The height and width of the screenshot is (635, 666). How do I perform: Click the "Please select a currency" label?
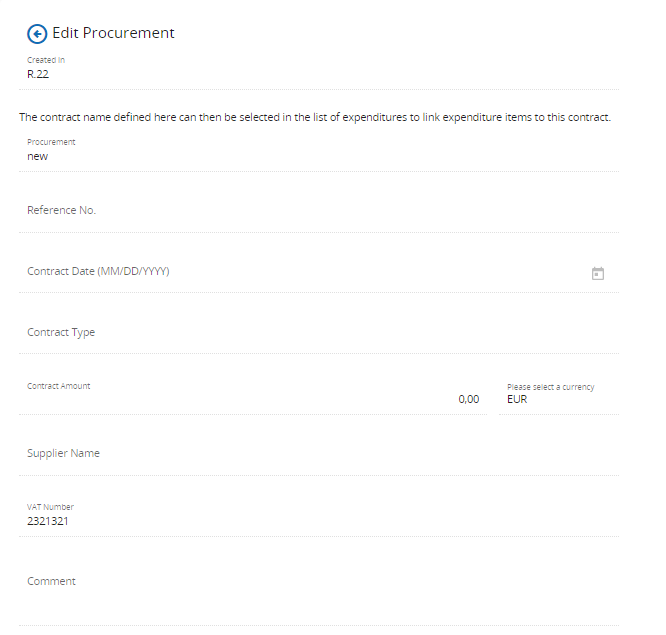tap(550, 387)
